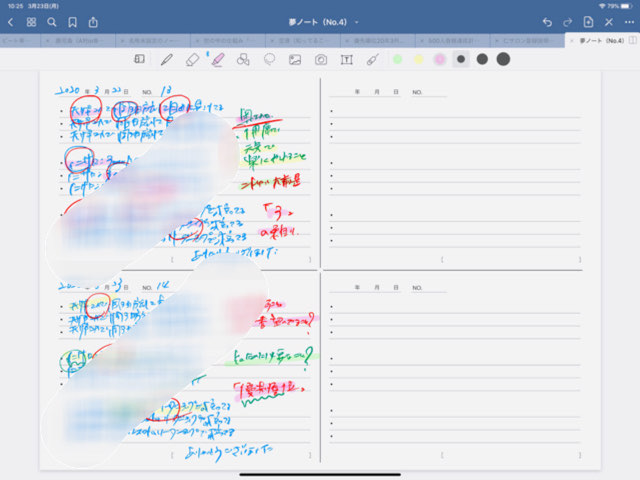Undo the last stroke

546,22
